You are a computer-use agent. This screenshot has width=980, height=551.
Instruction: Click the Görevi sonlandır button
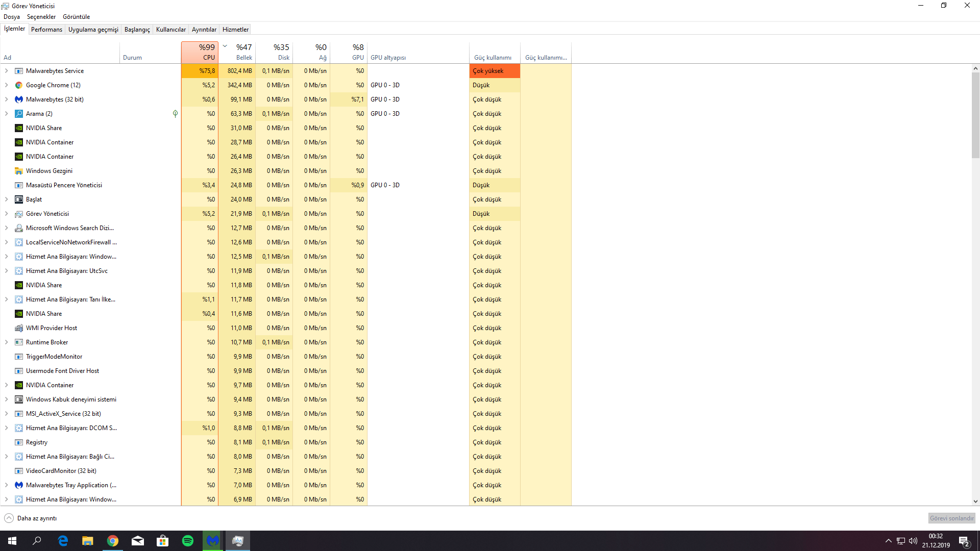coord(951,518)
